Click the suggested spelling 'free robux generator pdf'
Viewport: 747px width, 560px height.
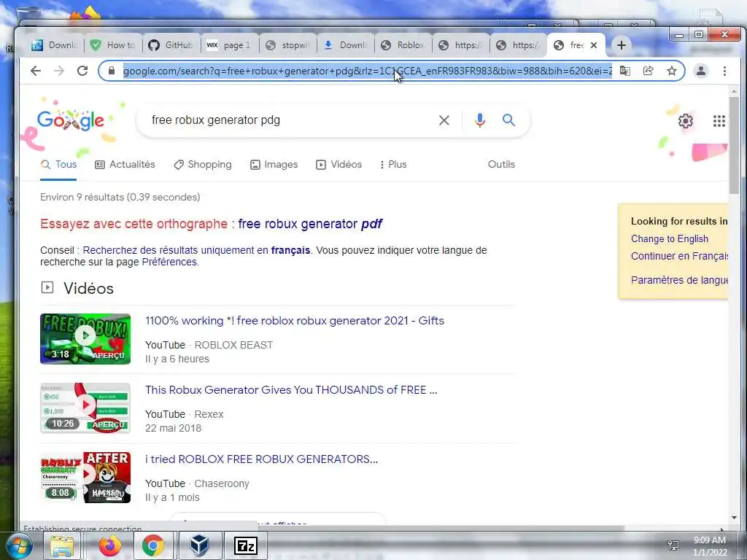[309, 224]
